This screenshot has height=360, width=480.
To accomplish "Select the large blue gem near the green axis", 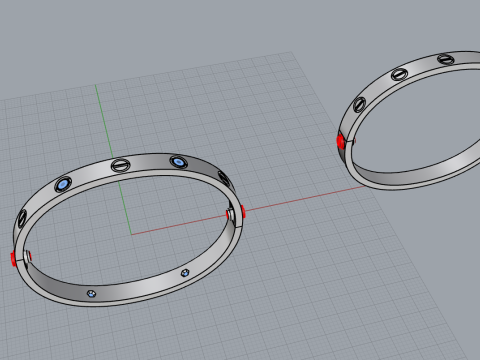I will 63,184.
